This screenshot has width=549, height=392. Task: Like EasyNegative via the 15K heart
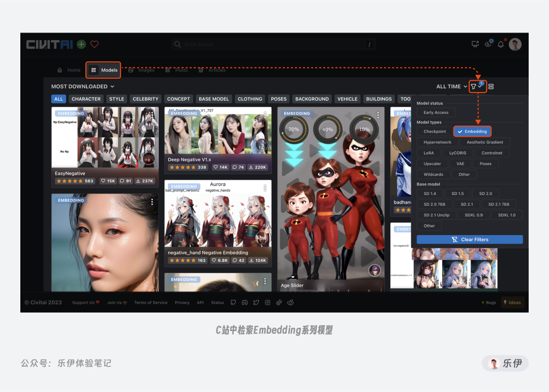click(x=108, y=181)
